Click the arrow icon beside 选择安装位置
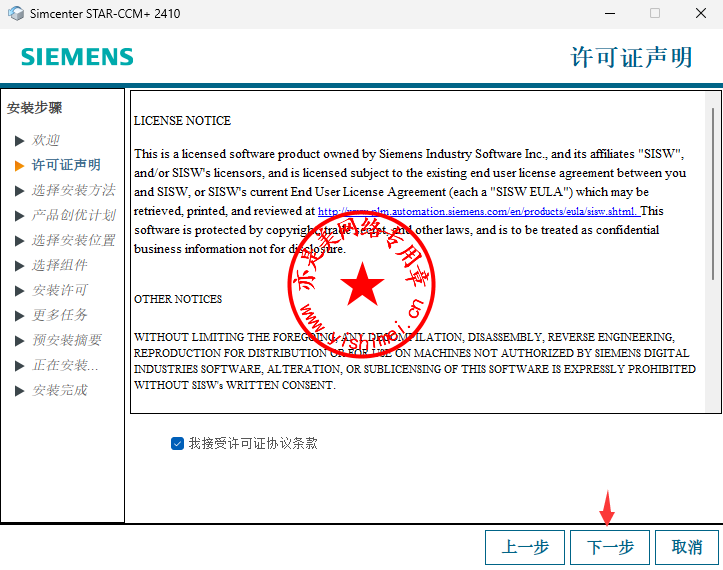Screen dimensions: 723x570 (x=19, y=241)
